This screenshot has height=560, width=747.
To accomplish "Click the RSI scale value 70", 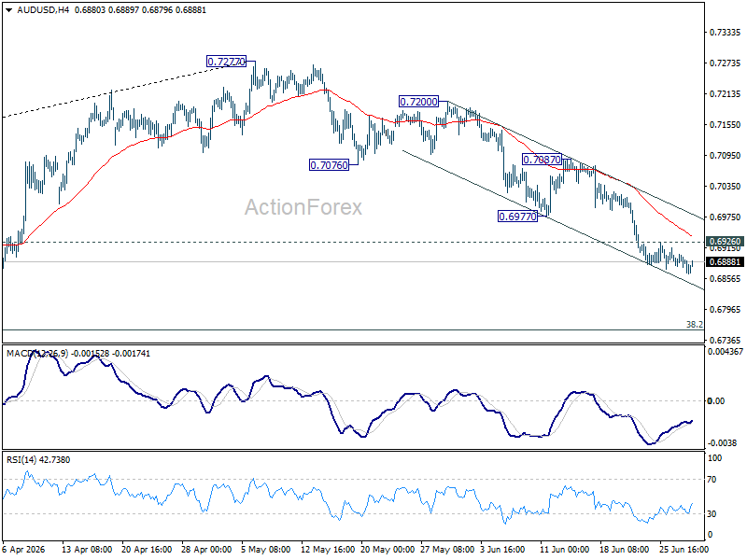I will point(712,480).
